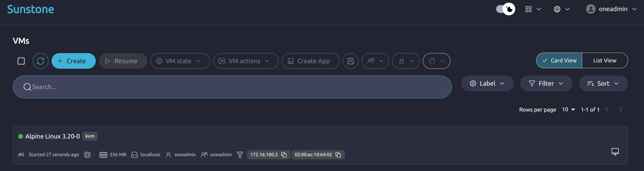Copy the MAC address 02:00:ac:10:64:02
Viewport: 644px width, 171px height.
(x=338, y=155)
